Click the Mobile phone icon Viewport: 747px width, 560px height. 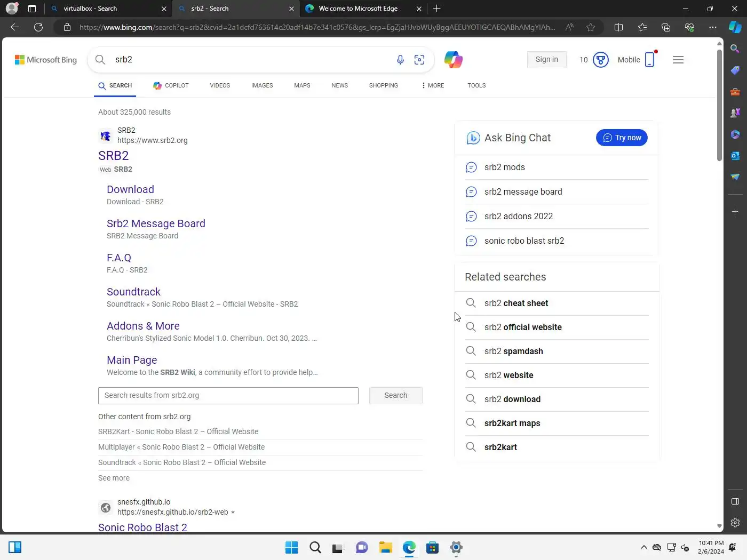pyautogui.click(x=649, y=60)
